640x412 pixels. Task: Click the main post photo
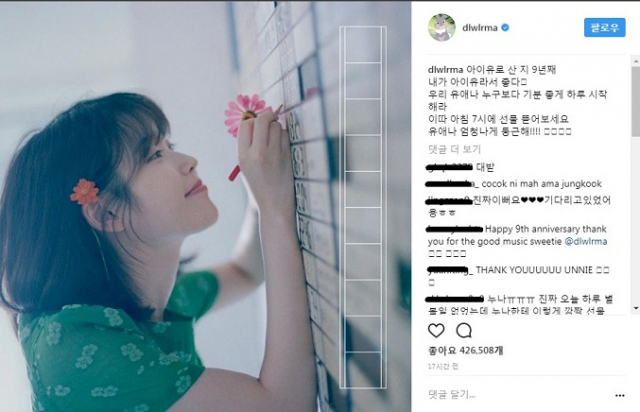point(205,207)
